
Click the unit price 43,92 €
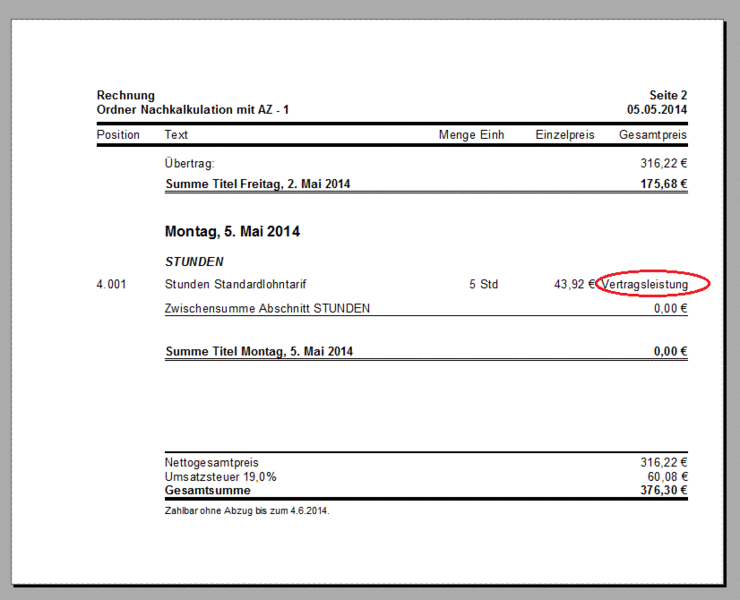[574, 284]
